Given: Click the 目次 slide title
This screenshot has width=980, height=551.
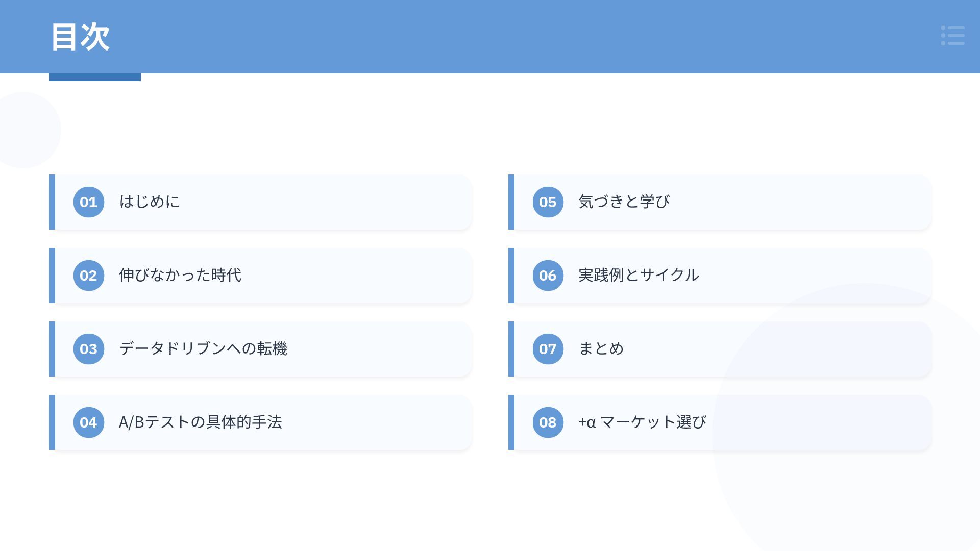Looking at the screenshot, I should pos(80,37).
